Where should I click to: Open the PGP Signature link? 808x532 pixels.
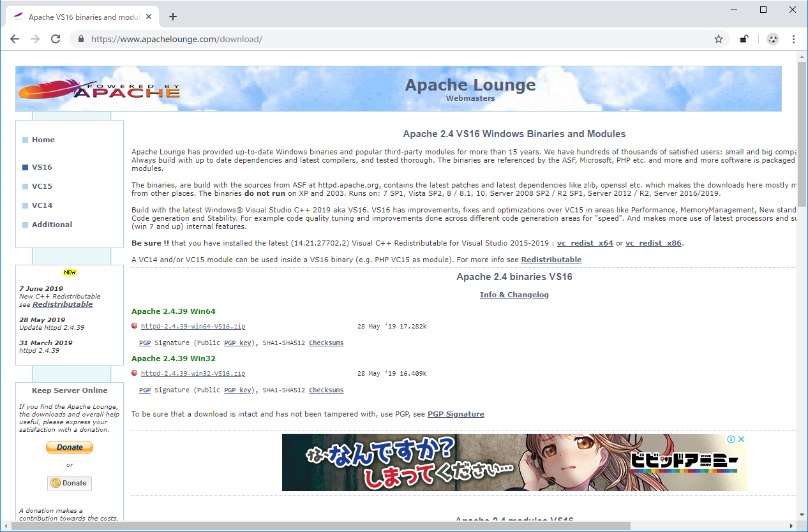456,414
